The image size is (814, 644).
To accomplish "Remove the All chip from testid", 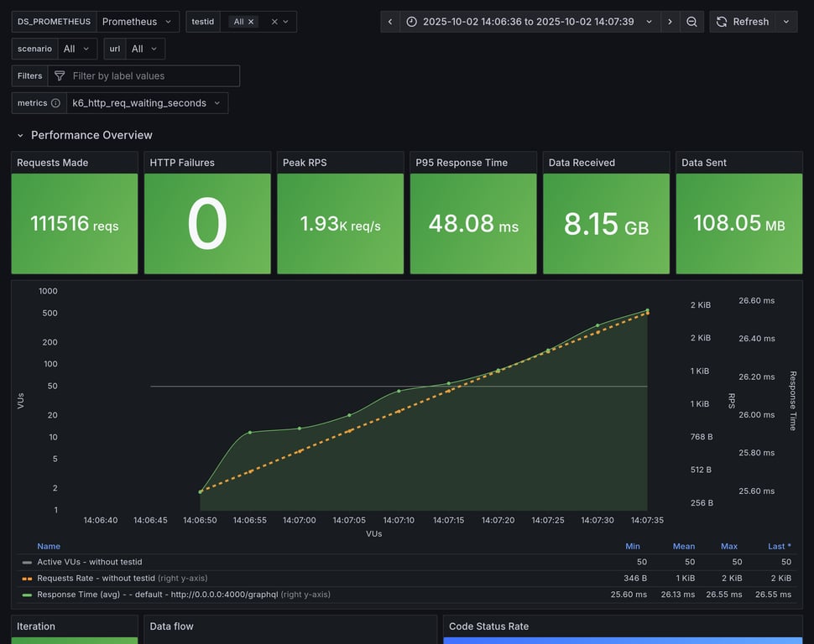I will (x=251, y=22).
